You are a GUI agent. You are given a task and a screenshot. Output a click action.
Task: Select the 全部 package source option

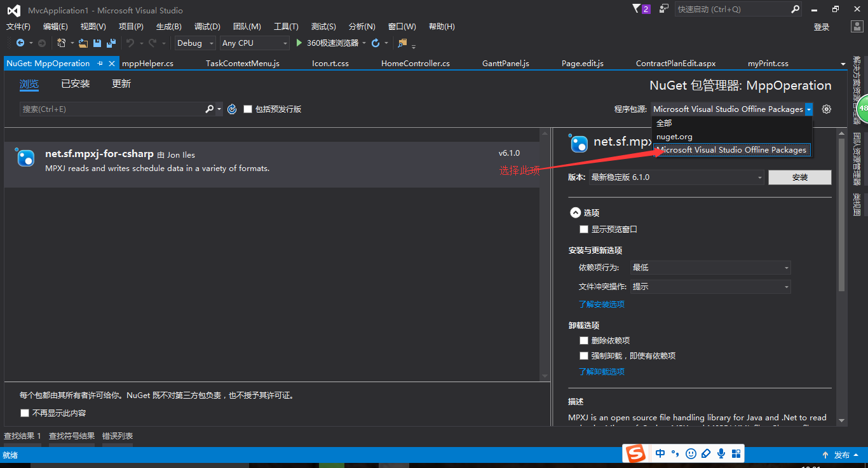point(732,123)
